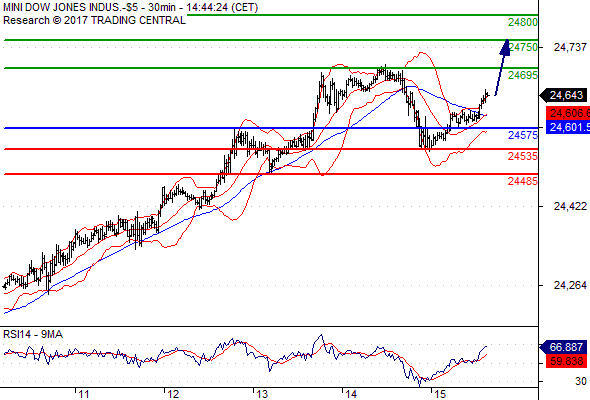590x400 pixels.
Task: Click the RSI14 - 9MA panel title
Action: pos(33,334)
